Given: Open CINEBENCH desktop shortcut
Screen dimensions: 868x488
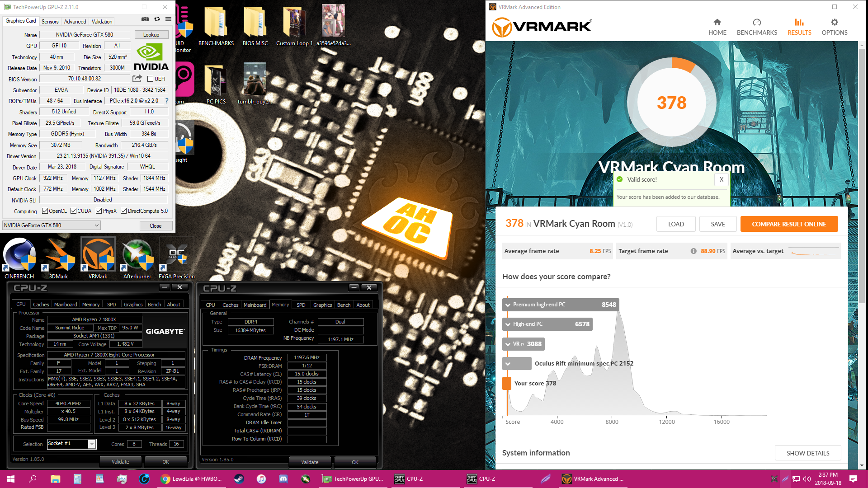Looking at the screenshot, I should click(x=19, y=258).
